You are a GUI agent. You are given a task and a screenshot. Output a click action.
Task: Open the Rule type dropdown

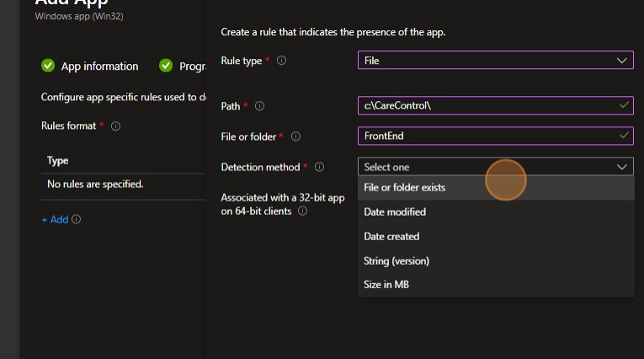point(495,61)
